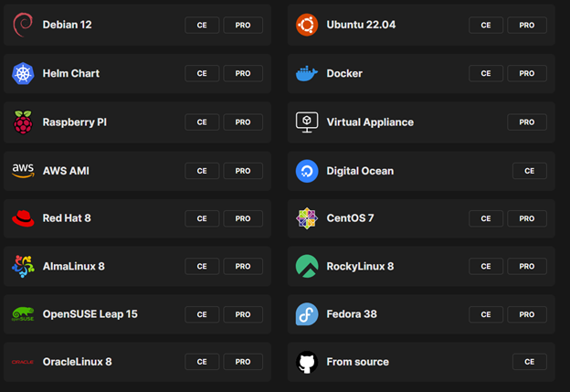Click the "CentOS 7" label text
This screenshot has width=570, height=392.
click(x=350, y=218)
